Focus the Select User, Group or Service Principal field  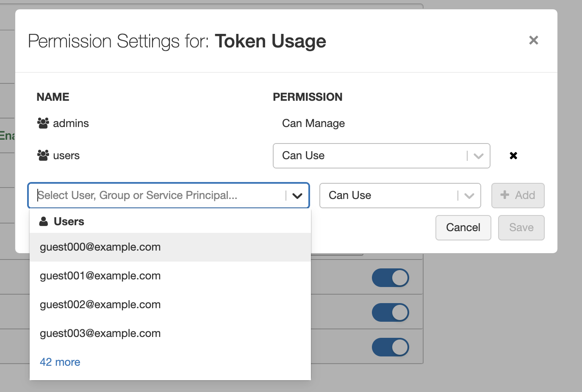(157, 195)
